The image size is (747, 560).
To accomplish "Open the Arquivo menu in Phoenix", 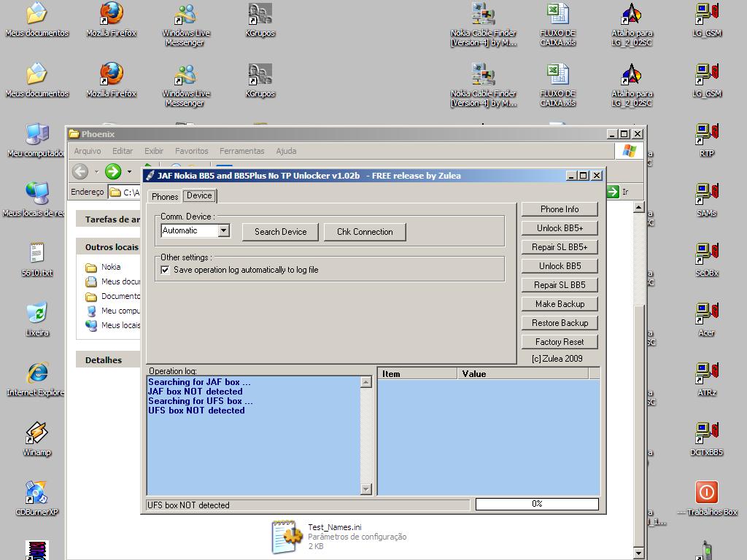I will 88,151.
